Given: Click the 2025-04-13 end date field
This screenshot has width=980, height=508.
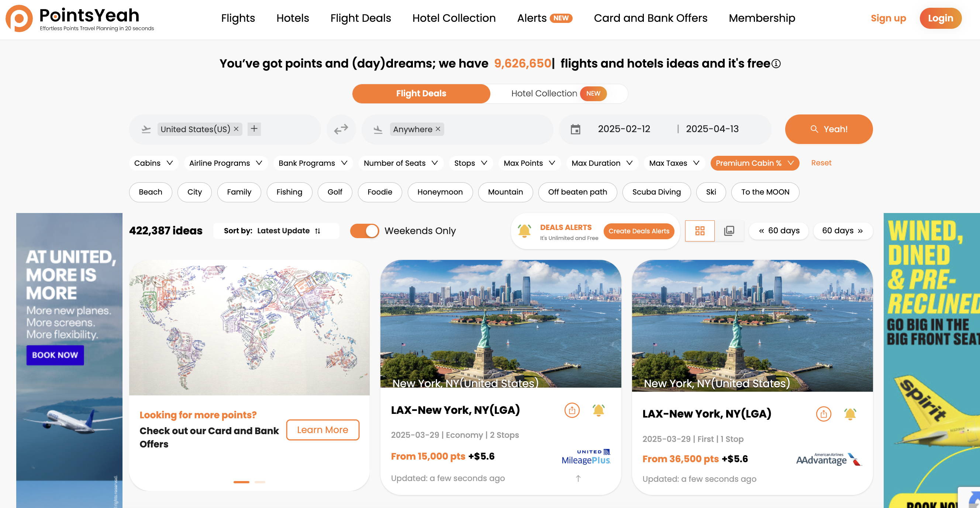Looking at the screenshot, I should pos(712,129).
